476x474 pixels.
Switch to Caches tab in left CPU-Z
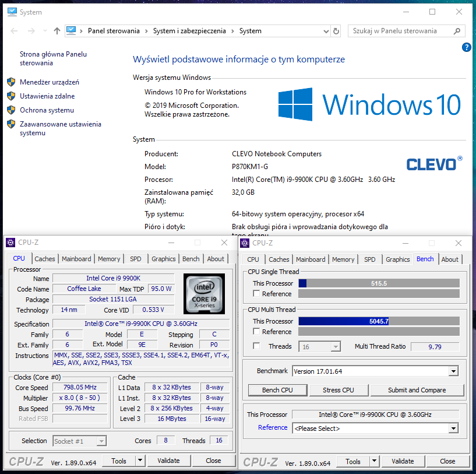[x=45, y=259]
